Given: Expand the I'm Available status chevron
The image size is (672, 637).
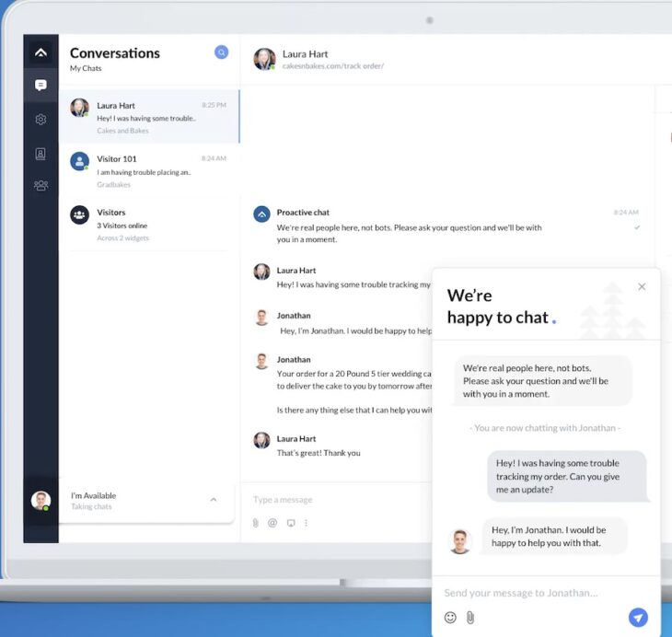Looking at the screenshot, I should click(x=214, y=500).
